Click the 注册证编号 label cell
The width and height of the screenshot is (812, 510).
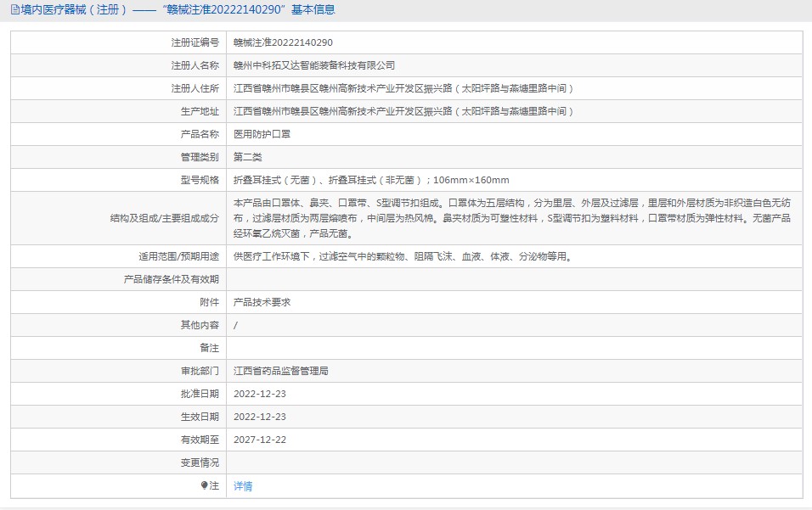[x=119, y=42]
